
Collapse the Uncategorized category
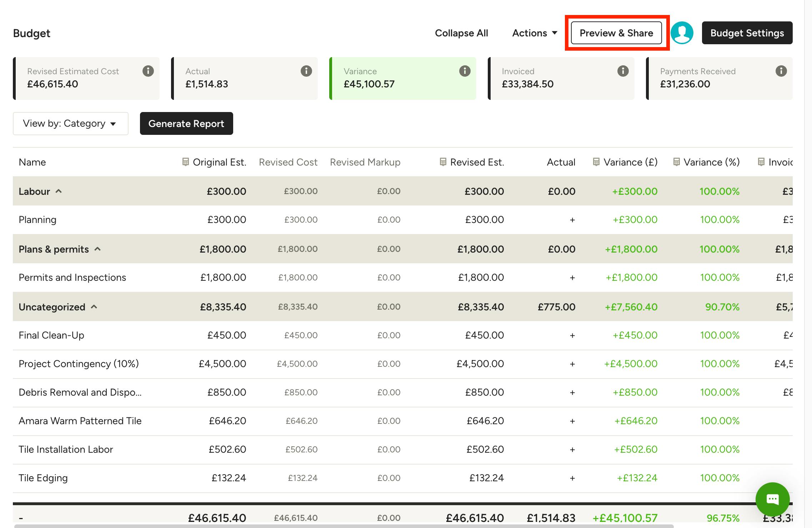click(94, 307)
